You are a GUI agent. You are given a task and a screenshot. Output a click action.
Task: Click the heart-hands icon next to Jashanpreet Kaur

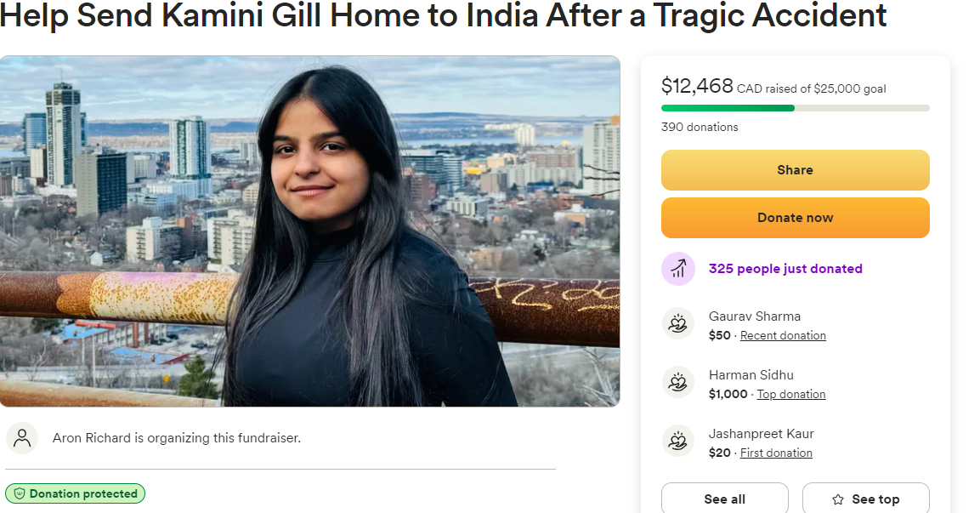coord(678,442)
